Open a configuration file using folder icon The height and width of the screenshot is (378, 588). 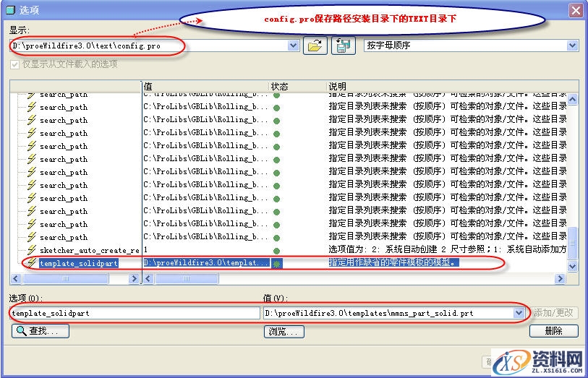pyautogui.click(x=315, y=46)
